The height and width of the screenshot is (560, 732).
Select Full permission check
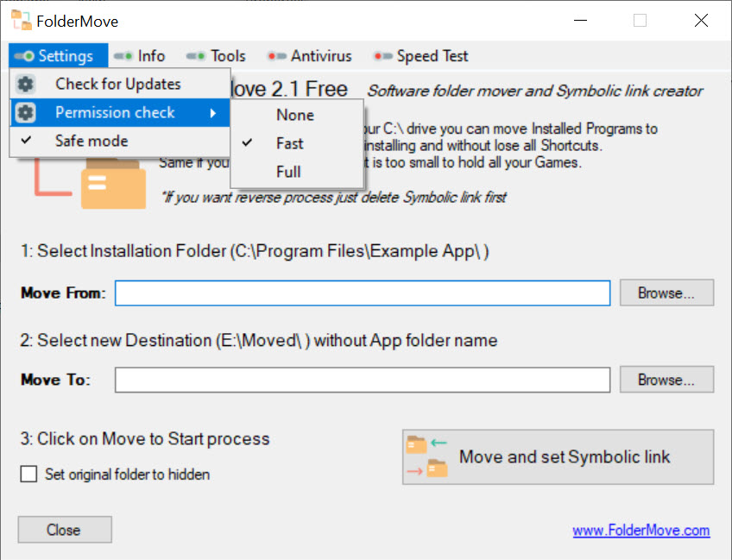click(x=297, y=172)
